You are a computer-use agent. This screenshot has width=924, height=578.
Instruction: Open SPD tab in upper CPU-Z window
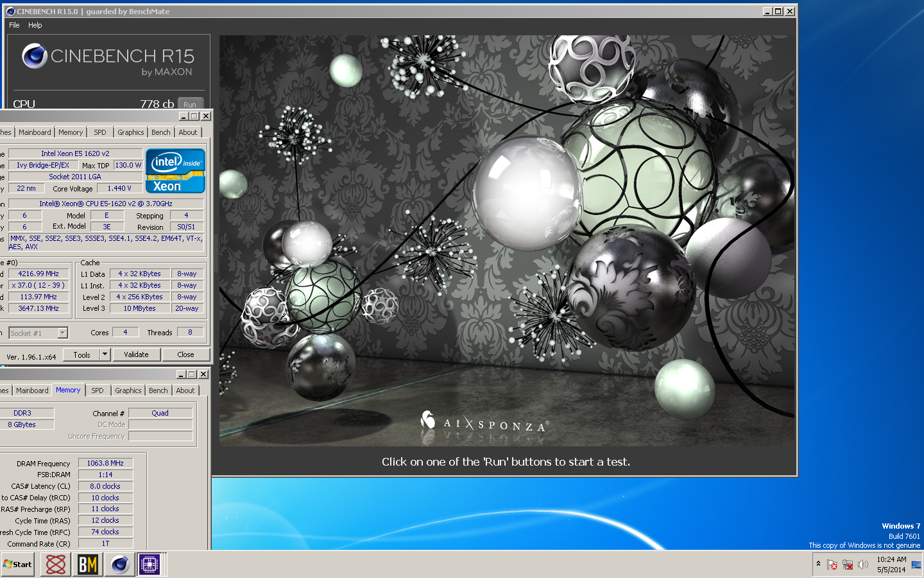pos(100,132)
